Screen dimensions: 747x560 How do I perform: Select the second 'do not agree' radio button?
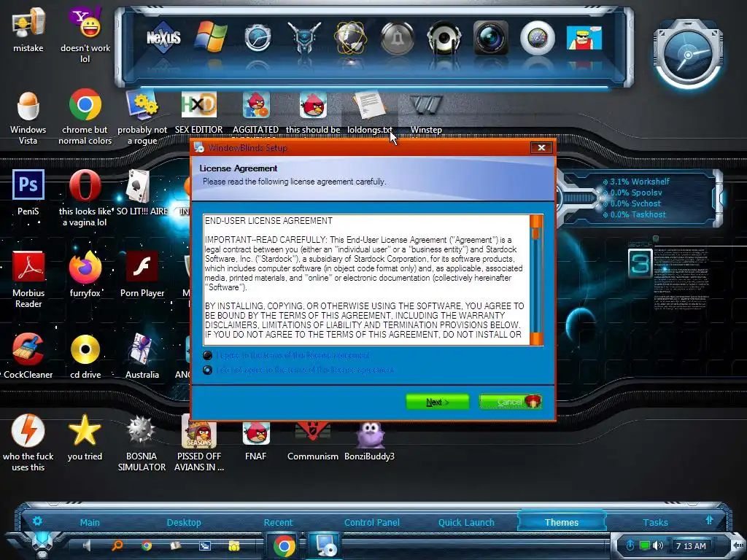pos(208,370)
